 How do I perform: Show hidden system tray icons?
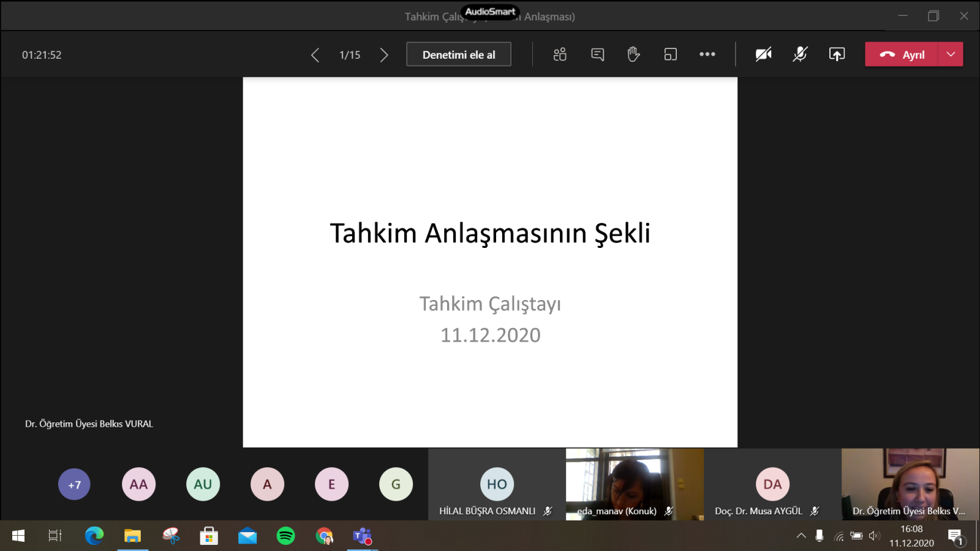[x=801, y=536]
